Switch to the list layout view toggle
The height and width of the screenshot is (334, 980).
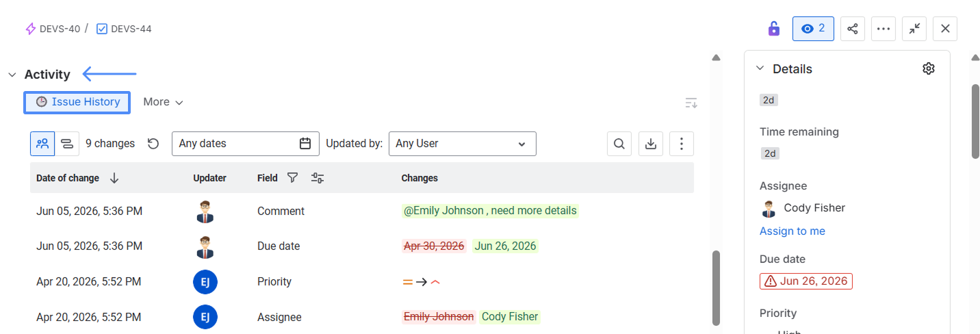67,144
